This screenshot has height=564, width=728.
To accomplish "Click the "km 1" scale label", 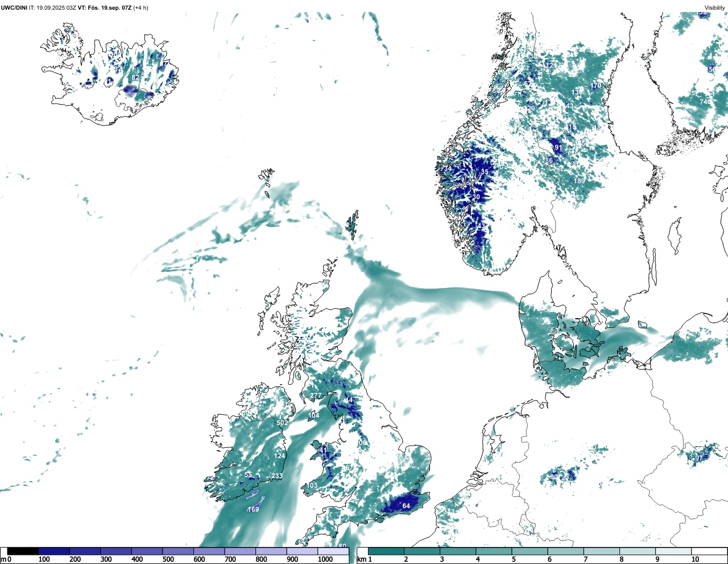I will pyautogui.click(x=365, y=559).
